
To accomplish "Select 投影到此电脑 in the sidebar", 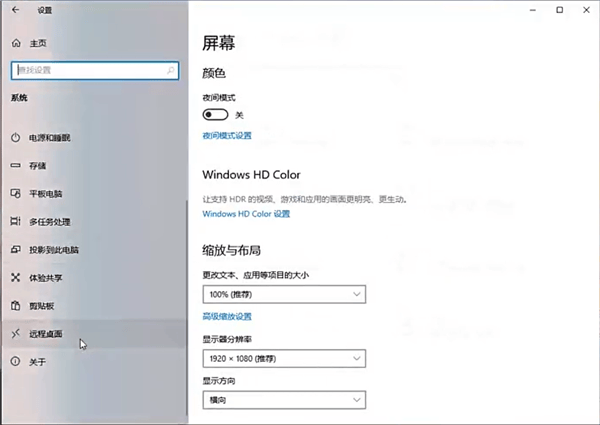I will pyautogui.click(x=94, y=249).
